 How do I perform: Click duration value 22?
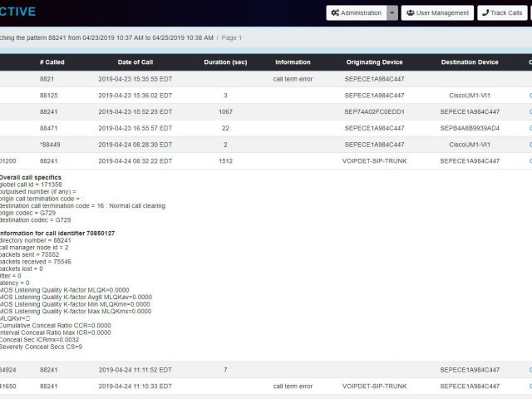tap(225, 128)
